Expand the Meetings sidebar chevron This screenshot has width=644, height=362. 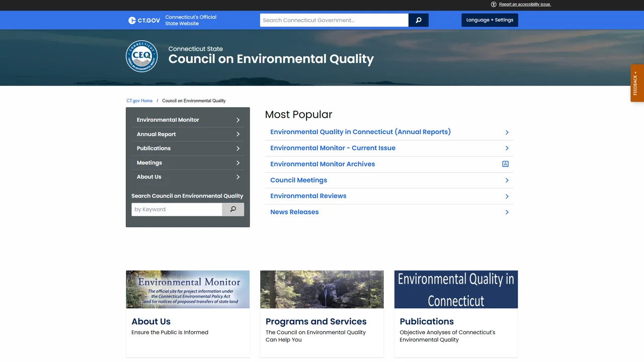tap(238, 163)
